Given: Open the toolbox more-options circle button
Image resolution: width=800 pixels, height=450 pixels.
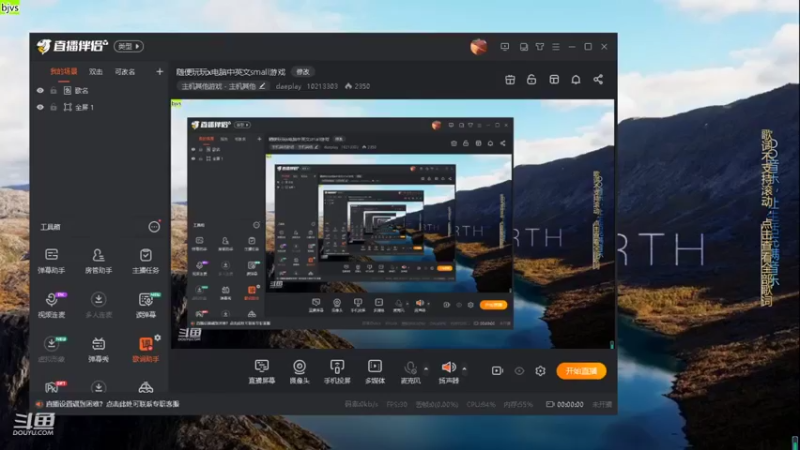Looking at the screenshot, I should (x=154, y=227).
